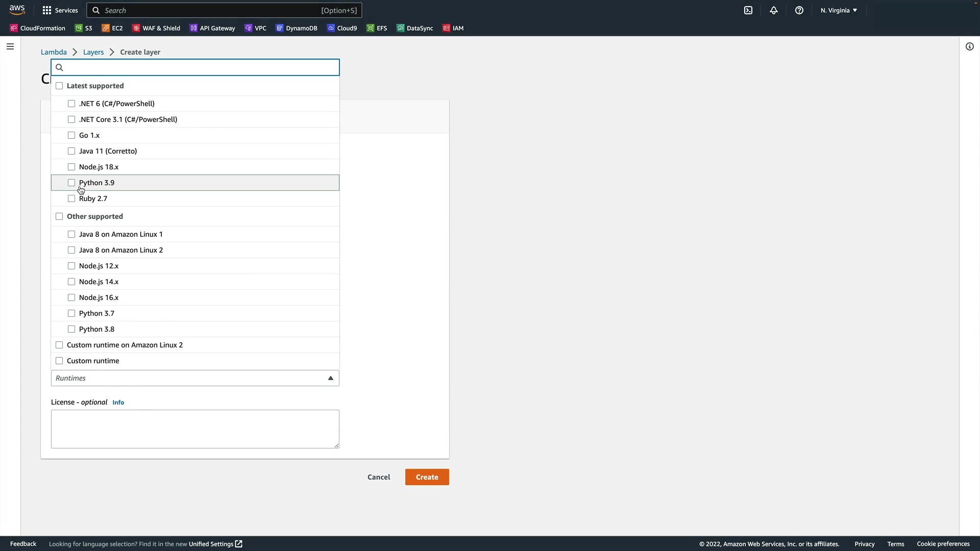Open the CloudFormation favorites shortcut
The image size is (980, 551).
click(38, 28)
